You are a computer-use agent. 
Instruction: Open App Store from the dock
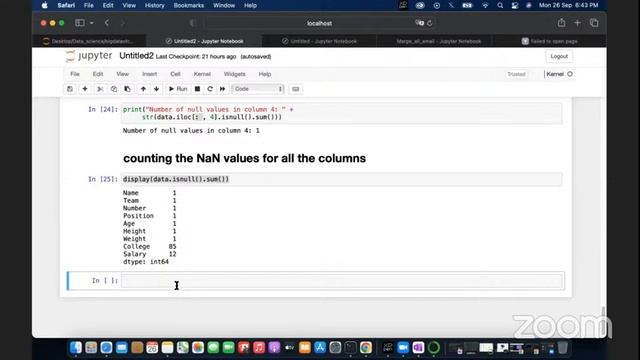click(320, 347)
